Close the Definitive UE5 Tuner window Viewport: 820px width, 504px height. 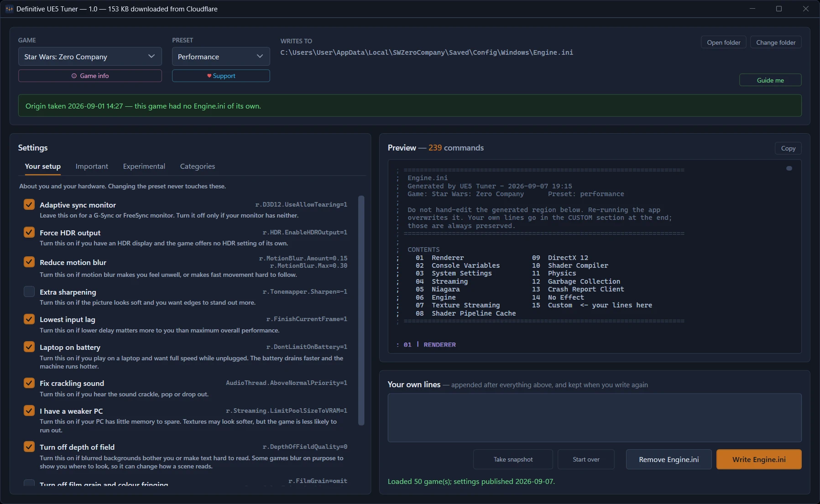805,9
